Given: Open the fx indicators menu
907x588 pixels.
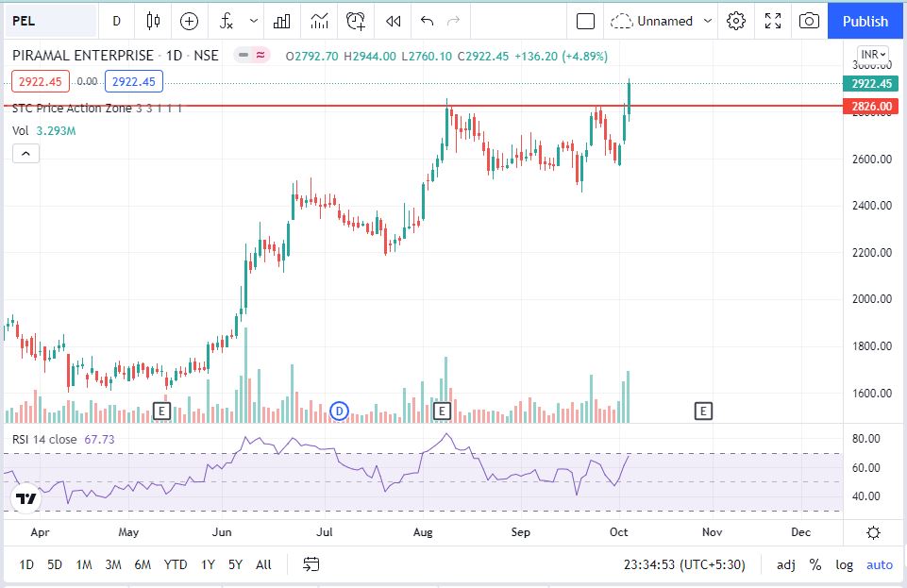Looking at the screenshot, I should tap(227, 21).
